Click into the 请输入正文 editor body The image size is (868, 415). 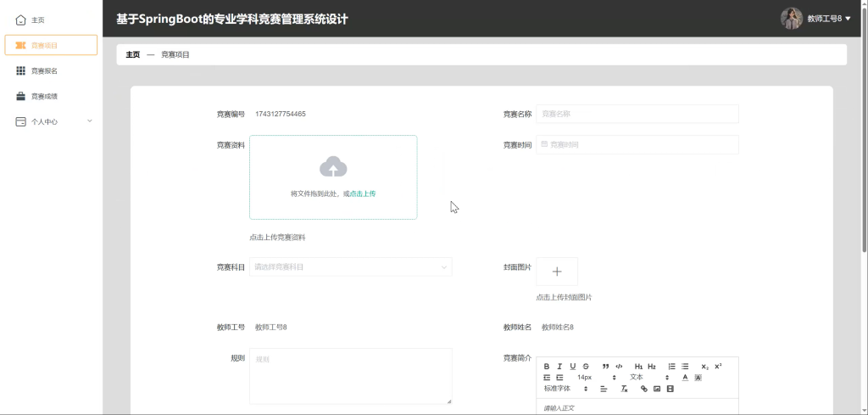[x=637, y=407]
